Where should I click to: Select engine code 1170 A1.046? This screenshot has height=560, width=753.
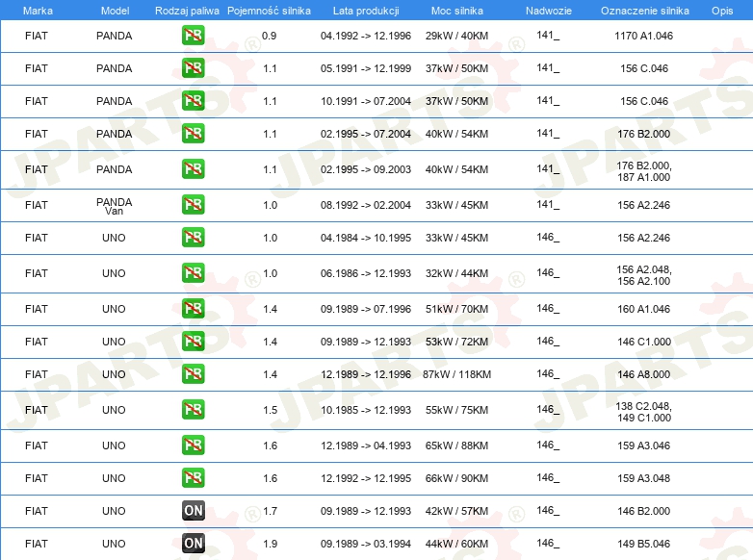[643, 36]
